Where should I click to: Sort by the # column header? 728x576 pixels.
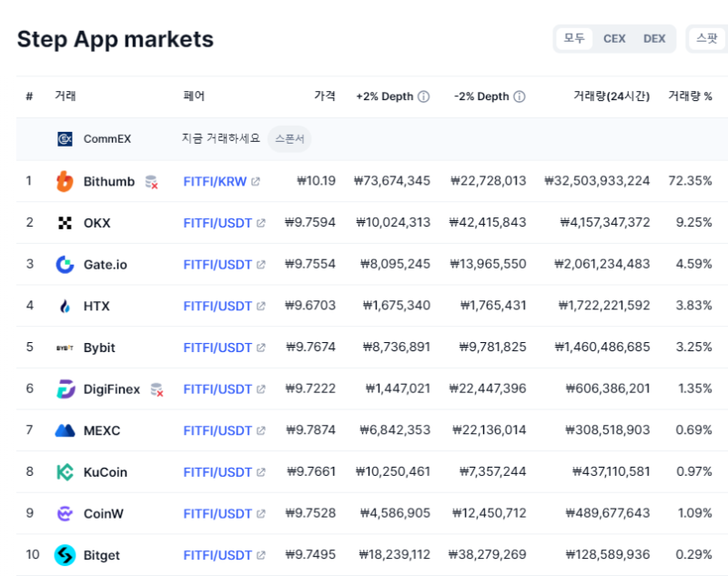click(x=29, y=96)
